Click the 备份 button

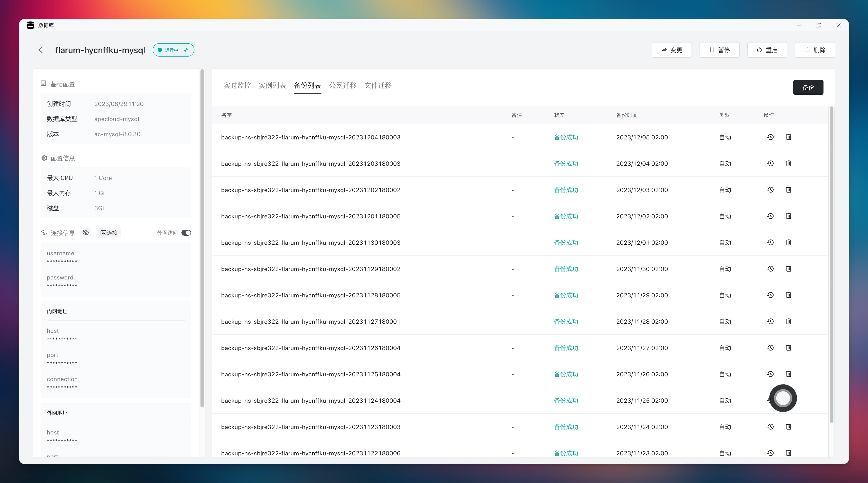point(808,87)
